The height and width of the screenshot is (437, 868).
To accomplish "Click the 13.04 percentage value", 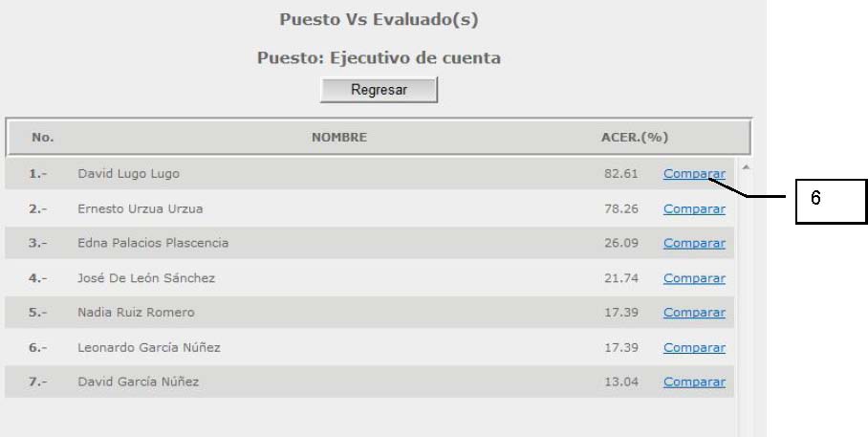I will tap(621, 382).
